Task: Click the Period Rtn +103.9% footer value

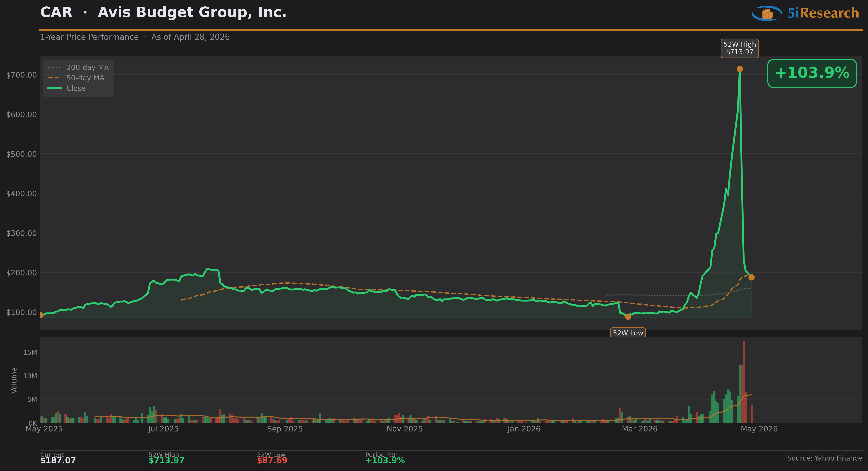Action: coord(385,460)
